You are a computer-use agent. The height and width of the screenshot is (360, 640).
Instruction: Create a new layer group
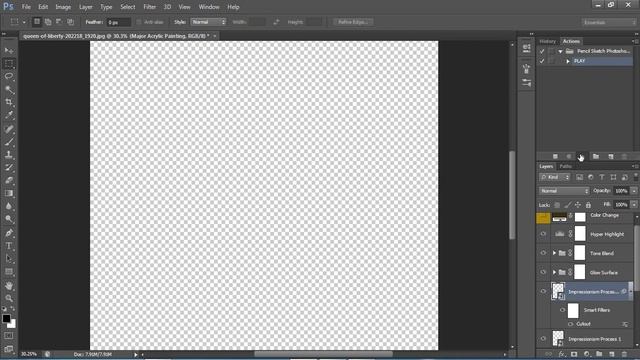(599, 354)
